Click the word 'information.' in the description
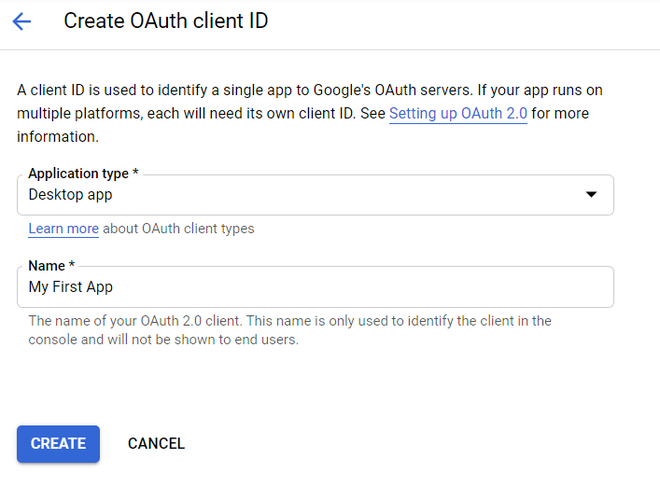Viewport: 660px width, 487px height. (58, 136)
